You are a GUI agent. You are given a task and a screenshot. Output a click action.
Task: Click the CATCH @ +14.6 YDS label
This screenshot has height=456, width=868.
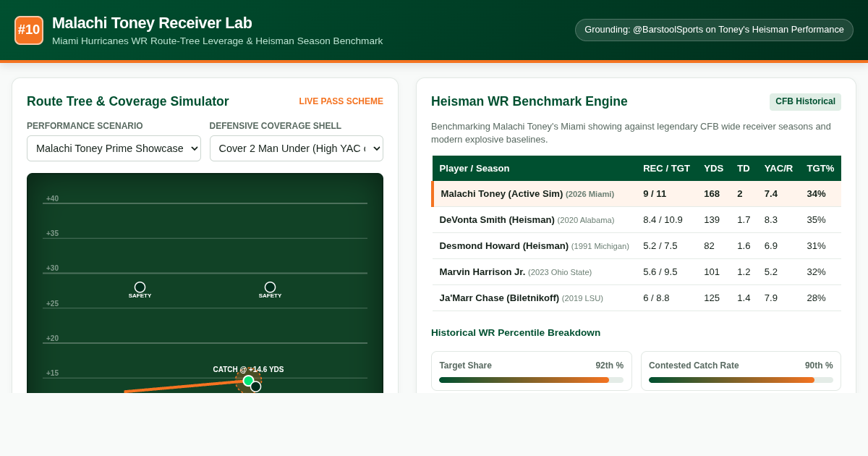pyautogui.click(x=248, y=369)
